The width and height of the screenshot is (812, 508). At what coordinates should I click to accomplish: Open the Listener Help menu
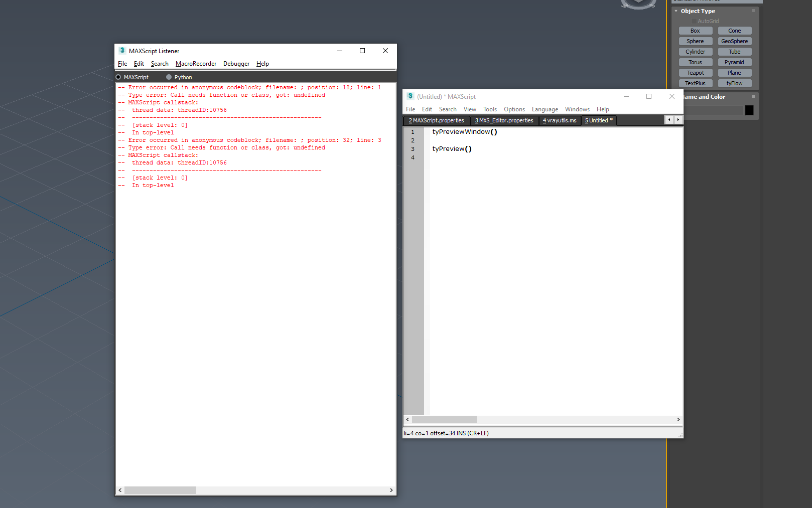pyautogui.click(x=262, y=64)
